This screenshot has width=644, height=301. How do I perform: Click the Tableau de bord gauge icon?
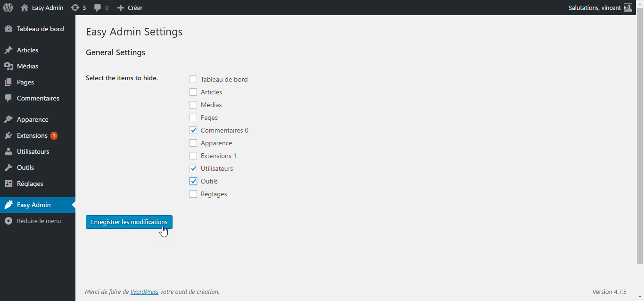(x=8, y=29)
